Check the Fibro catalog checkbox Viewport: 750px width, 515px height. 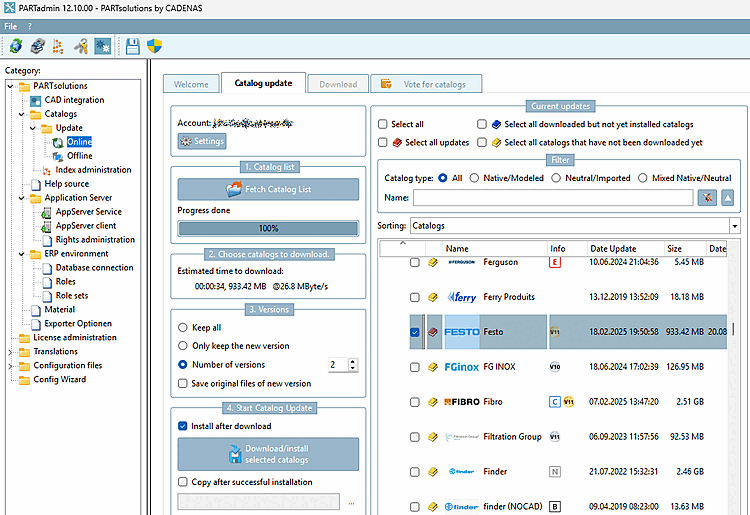pyautogui.click(x=415, y=402)
